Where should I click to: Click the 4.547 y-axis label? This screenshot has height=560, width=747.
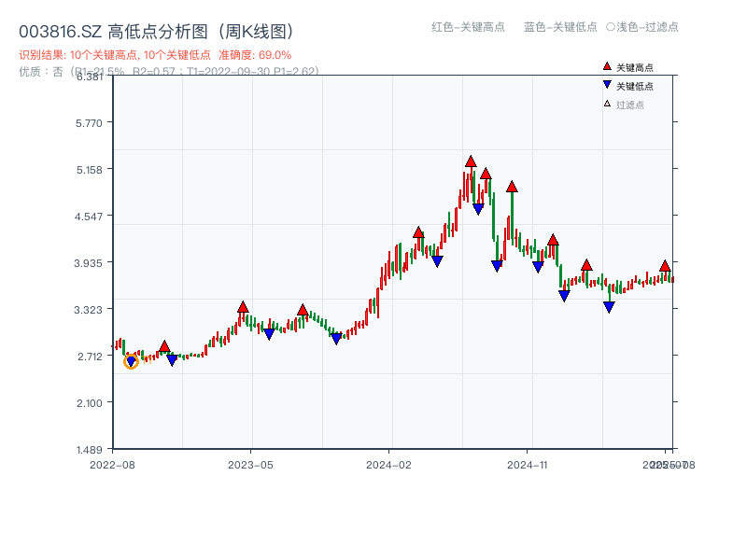click(89, 217)
